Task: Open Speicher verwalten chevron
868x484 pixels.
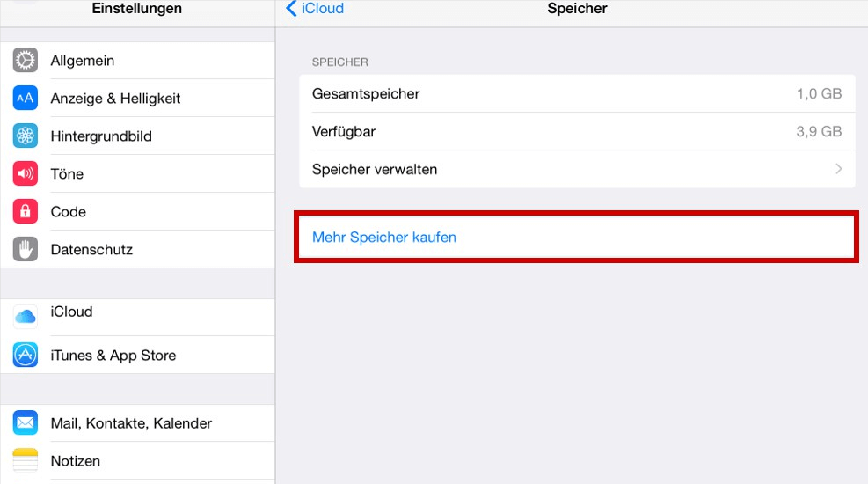Action: pyautogui.click(x=839, y=169)
